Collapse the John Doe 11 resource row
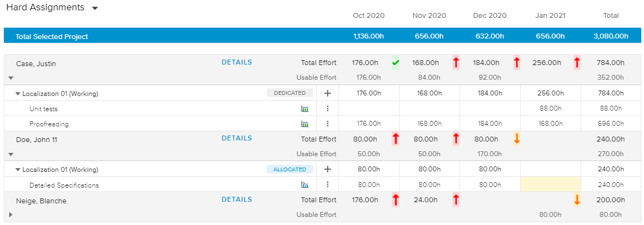644x225 pixels. coord(10,153)
